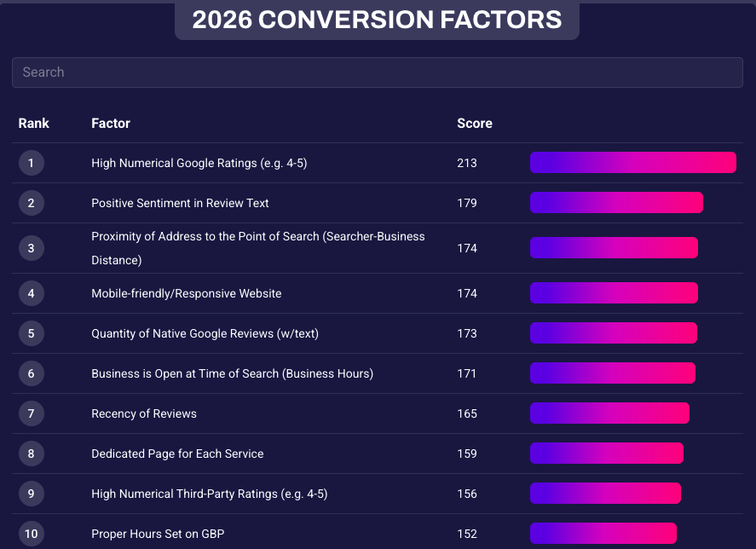756x549 pixels.
Task: Select the Positive Sentiment in Review Text row
Action: pos(180,203)
